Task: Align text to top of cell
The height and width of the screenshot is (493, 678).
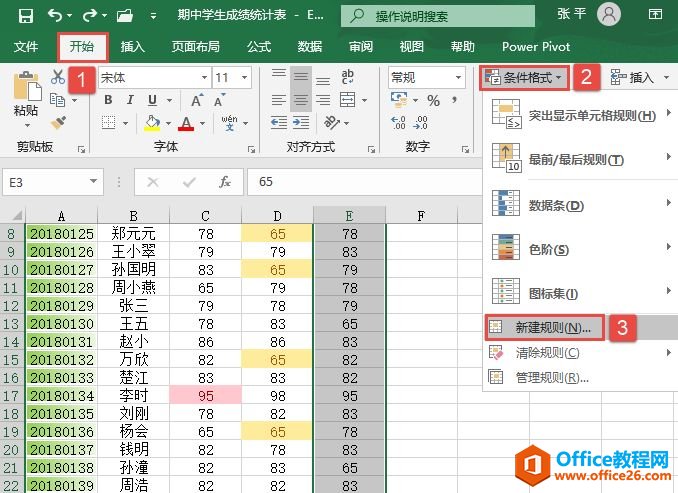Action: pos(279,74)
